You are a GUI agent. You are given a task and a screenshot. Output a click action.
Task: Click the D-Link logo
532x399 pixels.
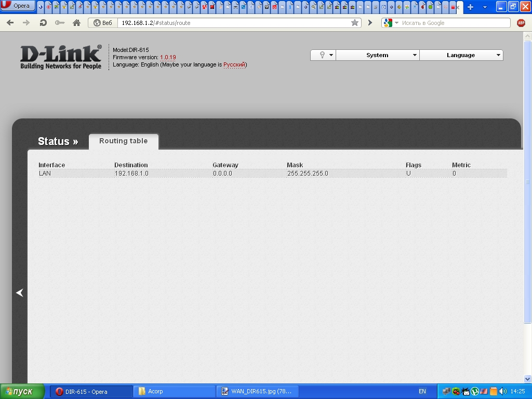[x=61, y=57]
